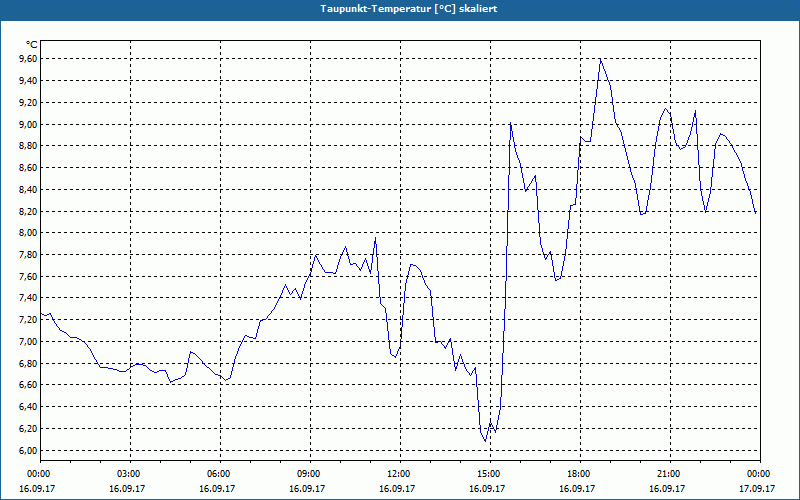This screenshot has width=800, height=500.
Task: Click the '16.09.17' date under 03:00
Action: pyautogui.click(x=127, y=488)
